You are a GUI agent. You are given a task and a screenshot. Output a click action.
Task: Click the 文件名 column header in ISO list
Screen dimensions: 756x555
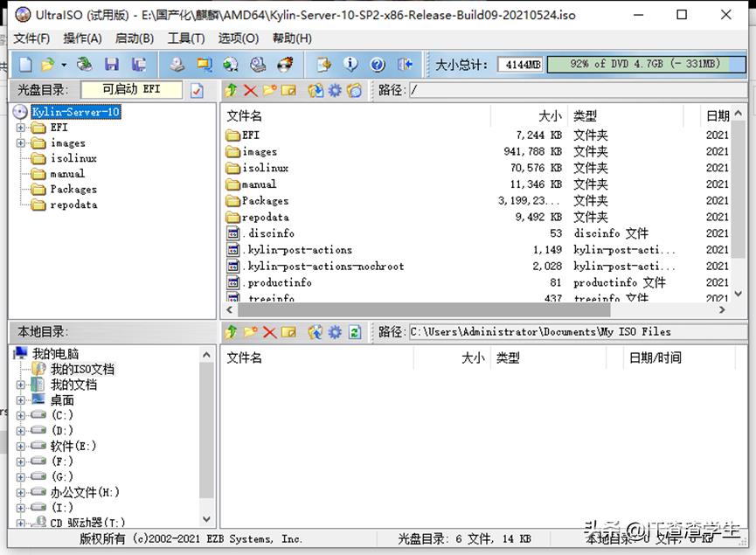click(x=245, y=115)
